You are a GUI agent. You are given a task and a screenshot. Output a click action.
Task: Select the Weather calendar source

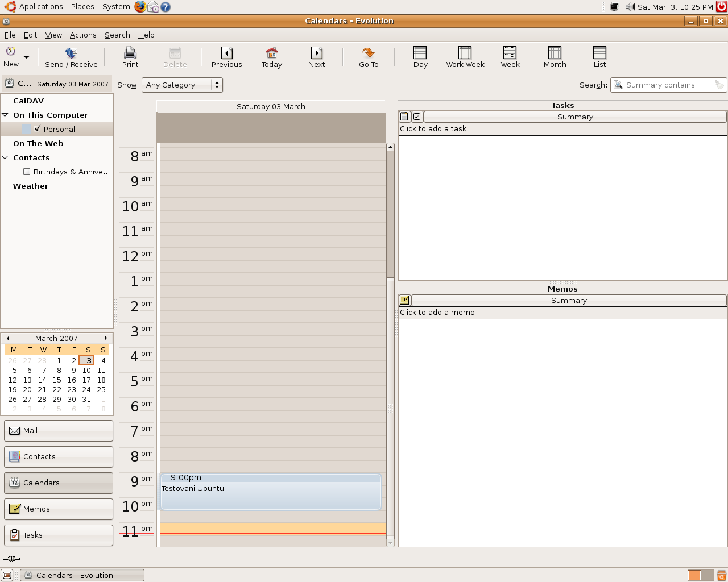[31, 186]
